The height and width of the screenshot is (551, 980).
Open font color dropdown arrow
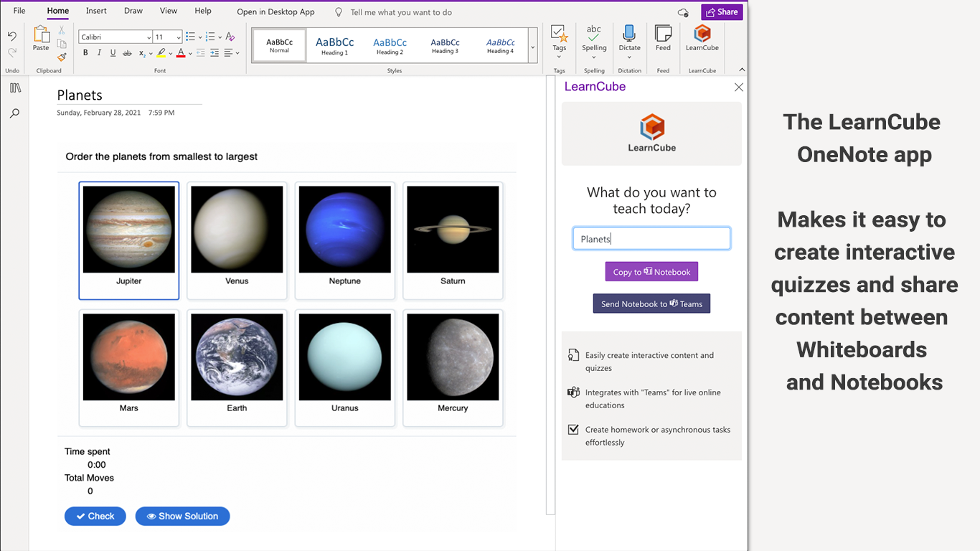[190, 54]
